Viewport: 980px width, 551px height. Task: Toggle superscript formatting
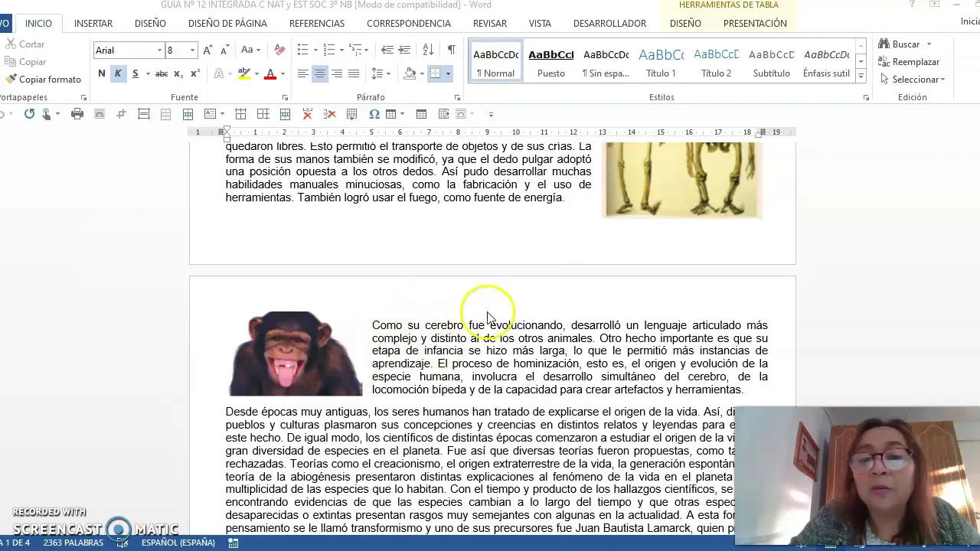[195, 73]
